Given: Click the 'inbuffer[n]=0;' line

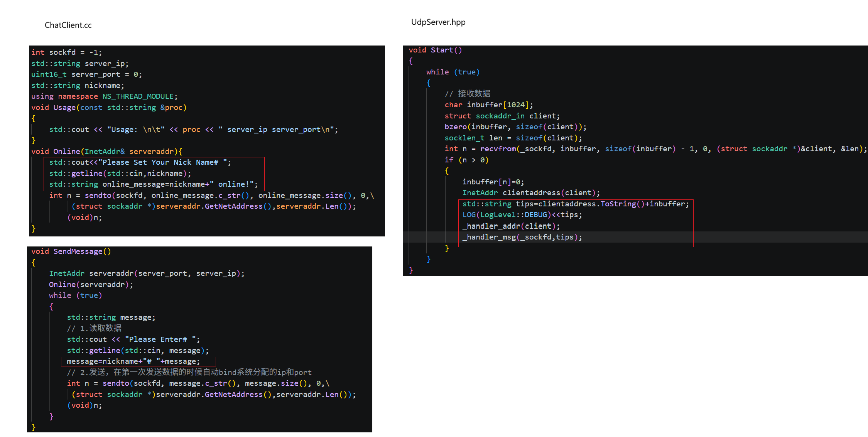Looking at the screenshot, I should tap(493, 182).
